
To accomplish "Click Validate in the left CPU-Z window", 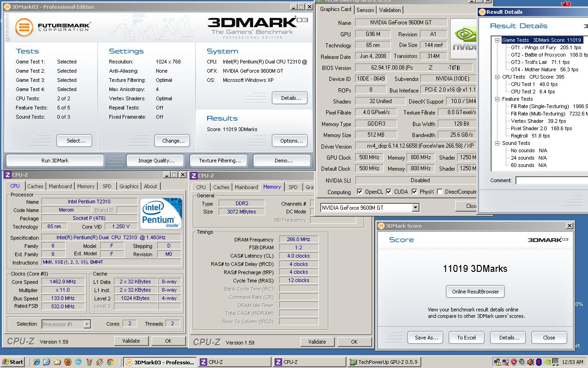I will pos(131,341).
